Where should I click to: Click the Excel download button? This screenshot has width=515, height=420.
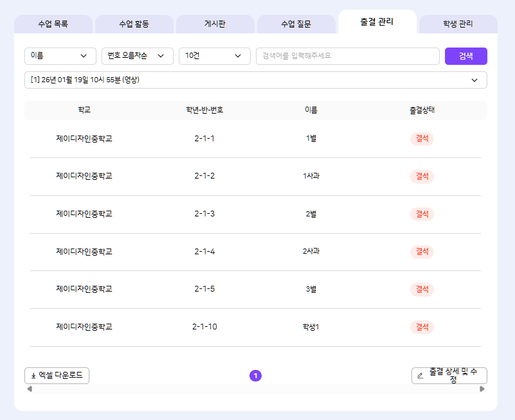(57, 376)
